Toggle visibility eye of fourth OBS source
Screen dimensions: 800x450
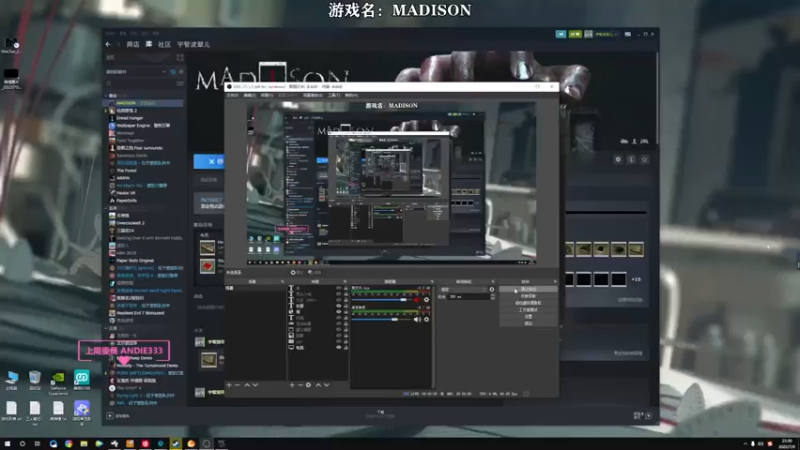click(x=338, y=306)
